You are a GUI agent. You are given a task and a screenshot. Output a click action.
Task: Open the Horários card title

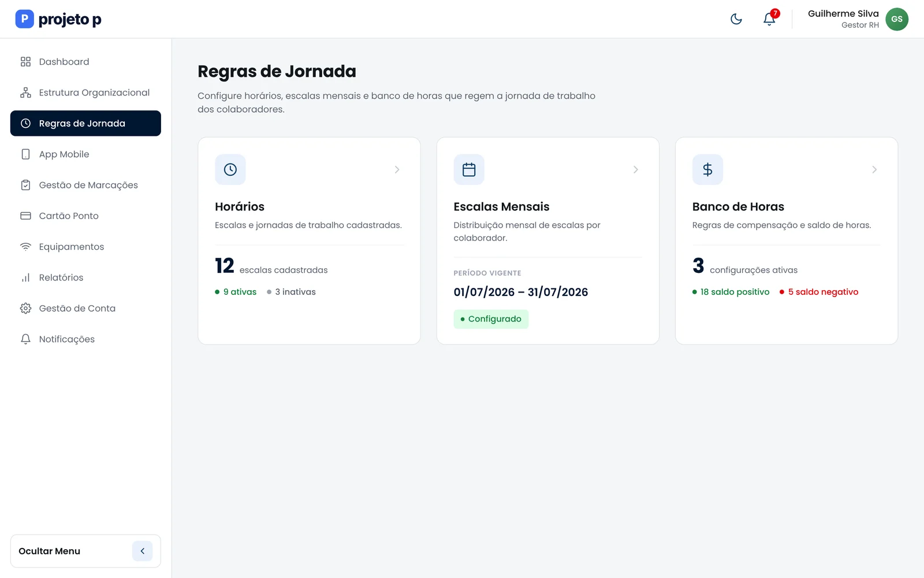click(240, 206)
